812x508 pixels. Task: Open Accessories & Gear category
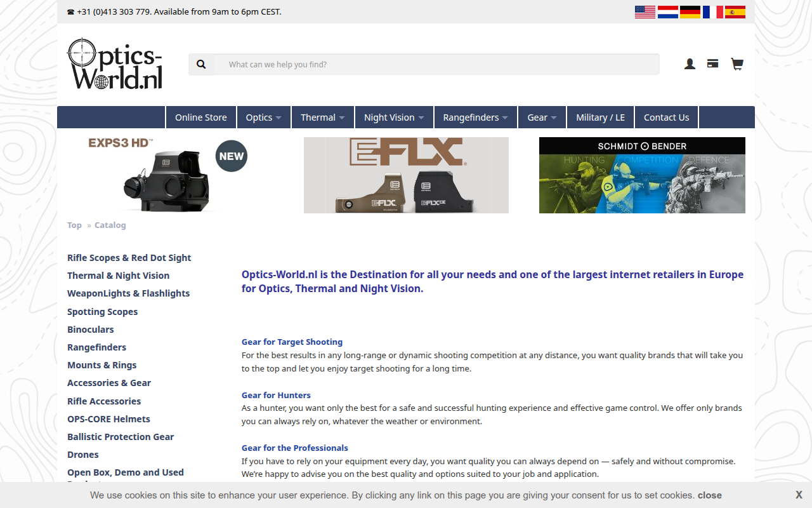click(109, 383)
